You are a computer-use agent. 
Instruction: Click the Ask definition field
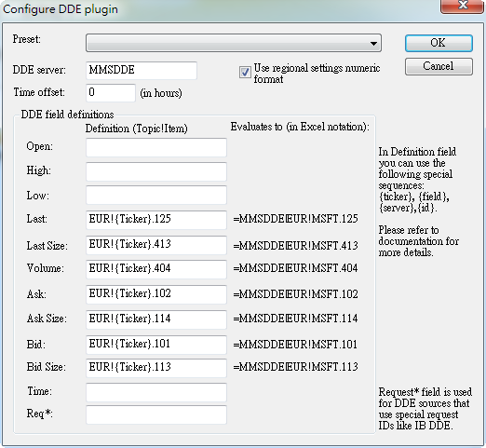point(156,294)
